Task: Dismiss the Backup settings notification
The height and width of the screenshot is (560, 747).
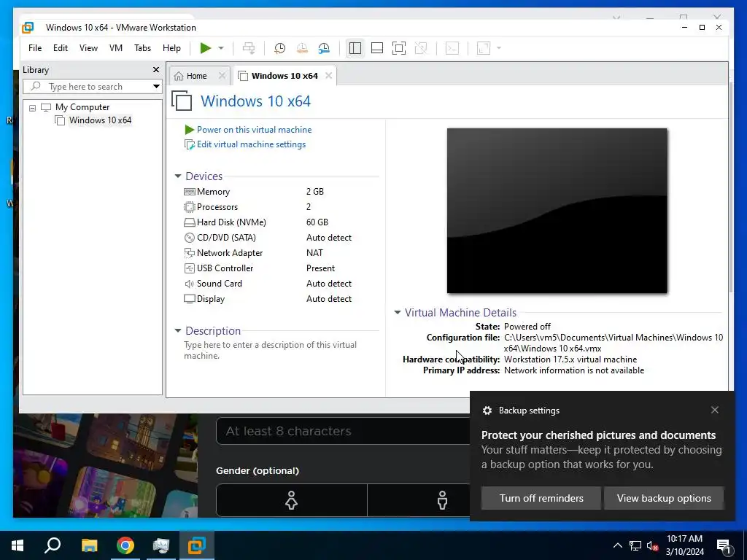Action: [x=715, y=410]
